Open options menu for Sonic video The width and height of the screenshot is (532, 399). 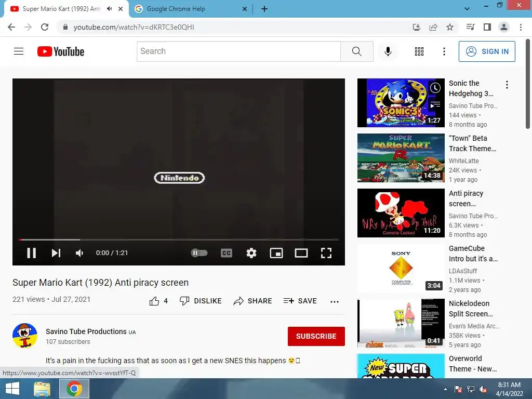[x=507, y=85]
